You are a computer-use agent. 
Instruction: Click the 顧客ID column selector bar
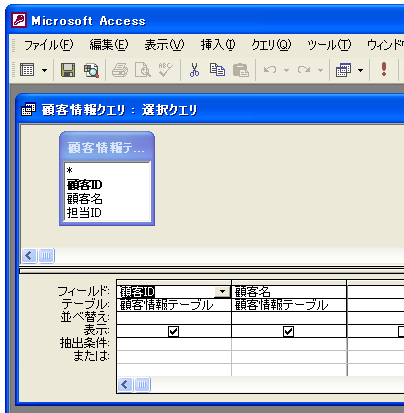174,283
